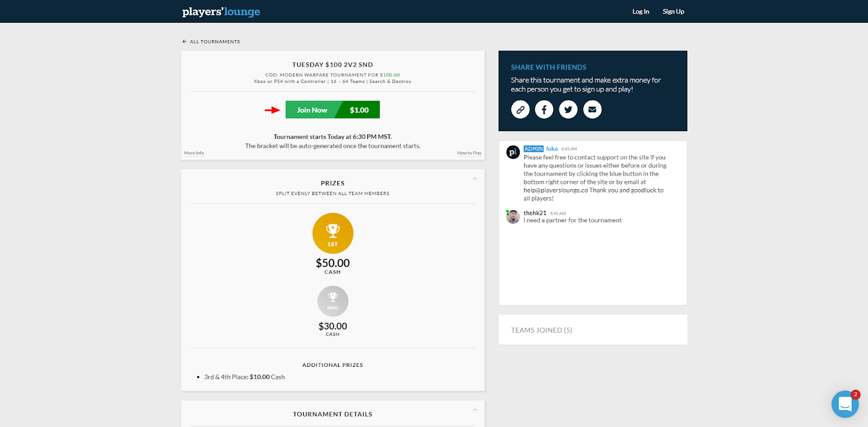Click the 'Split evenly between all team members' text
Screen dimensions: 868x427
(x=333, y=193)
